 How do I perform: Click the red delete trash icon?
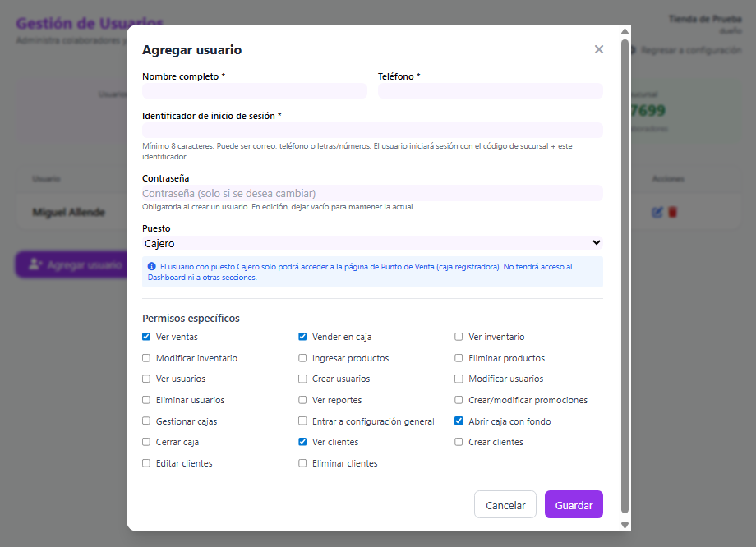click(672, 212)
